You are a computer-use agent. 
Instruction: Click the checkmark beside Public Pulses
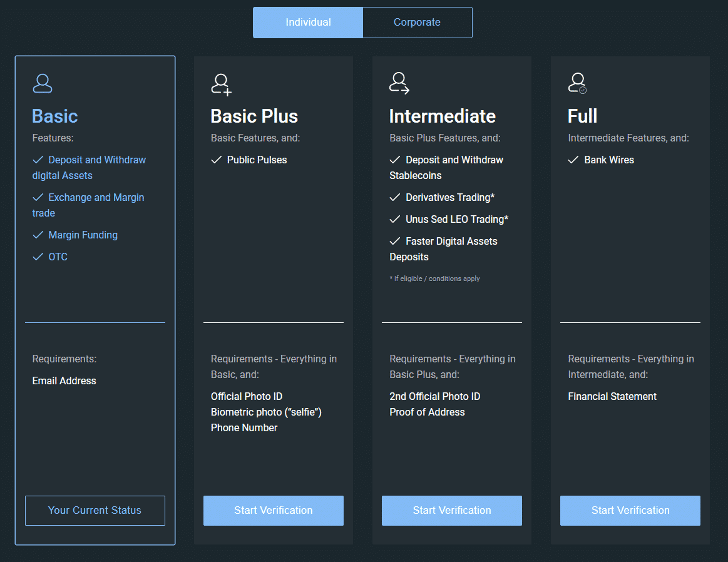(217, 160)
